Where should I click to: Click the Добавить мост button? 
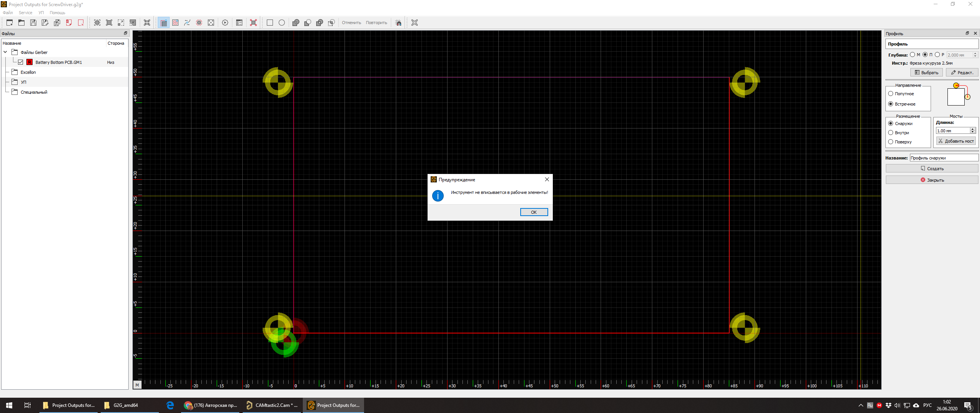point(956,141)
